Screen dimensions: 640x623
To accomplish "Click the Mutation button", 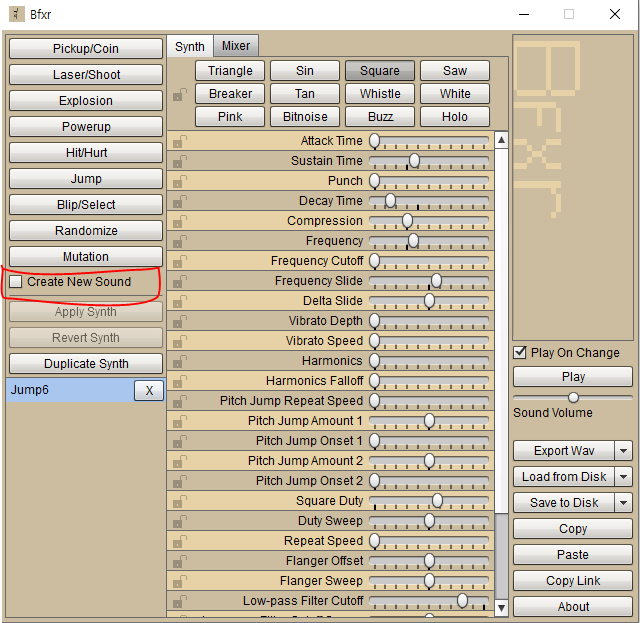I will tap(86, 256).
